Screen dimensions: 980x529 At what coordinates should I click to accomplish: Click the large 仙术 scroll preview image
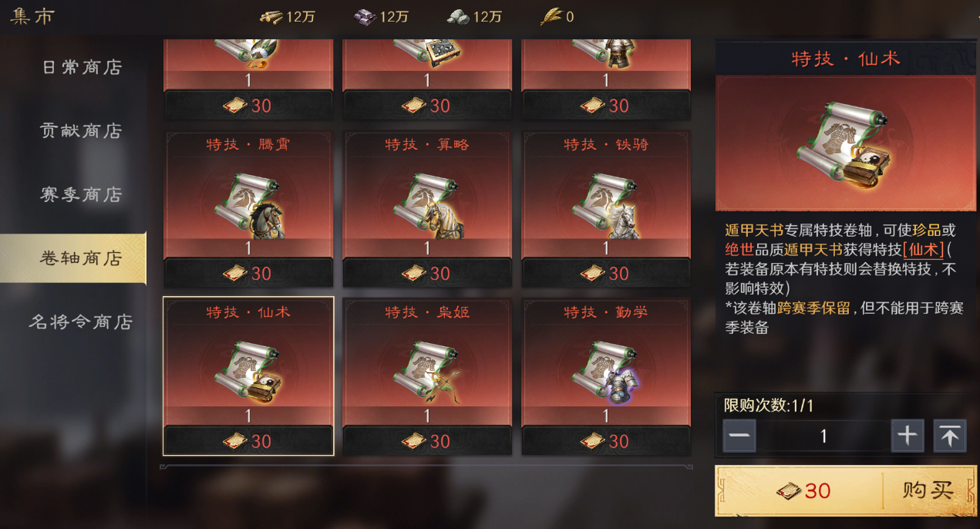coord(846,143)
